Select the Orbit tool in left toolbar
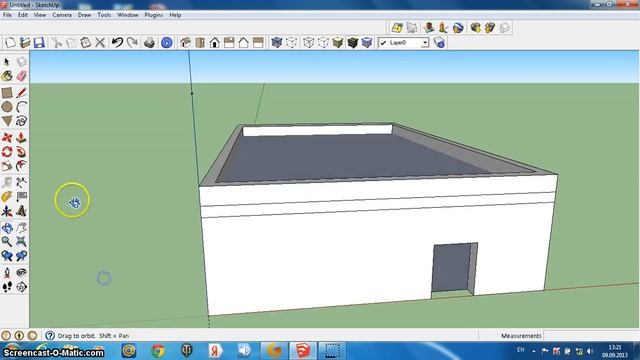 [7, 228]
